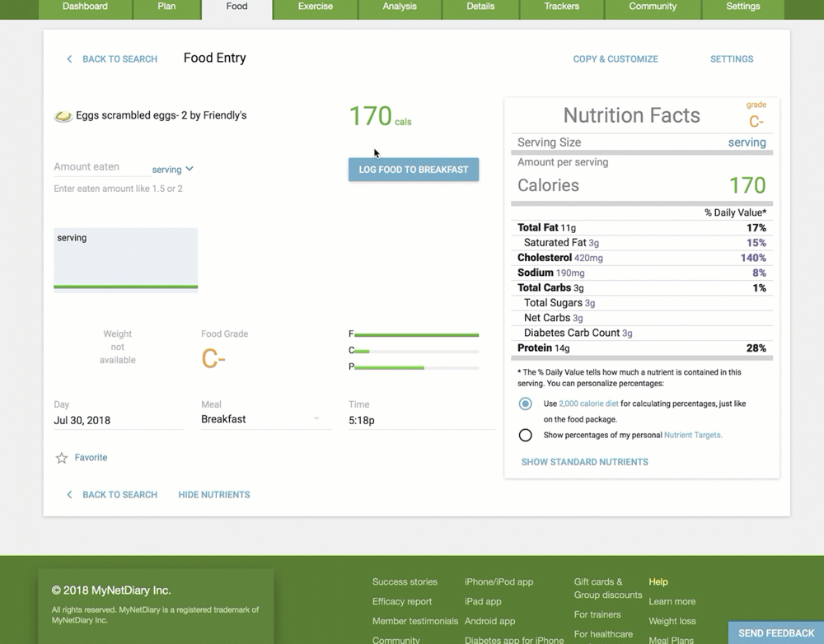This screenshot has width=824, height=644.
Task: Click the Amount eaten input field
Action: pyautogui.click(x=99, y=167)
